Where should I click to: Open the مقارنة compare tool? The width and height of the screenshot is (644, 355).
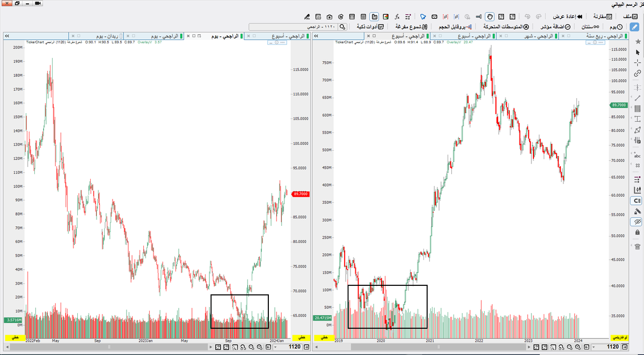click(x=602, y=17)
